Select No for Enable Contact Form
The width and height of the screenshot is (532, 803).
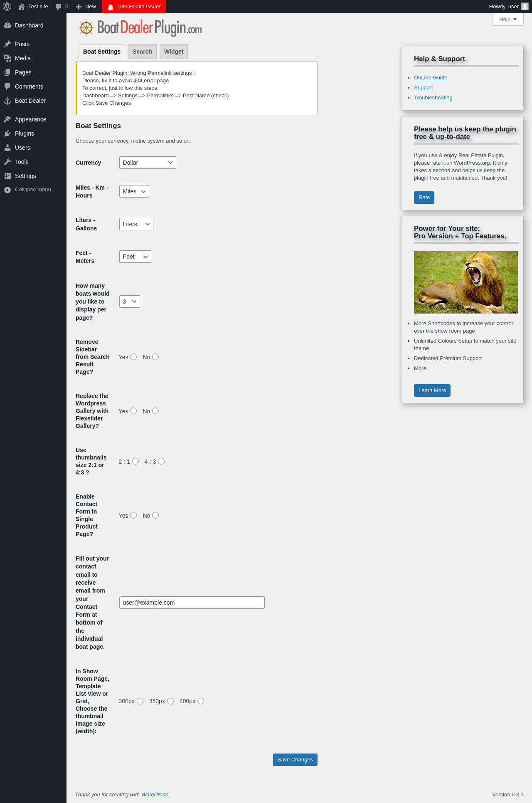(155, 515)
